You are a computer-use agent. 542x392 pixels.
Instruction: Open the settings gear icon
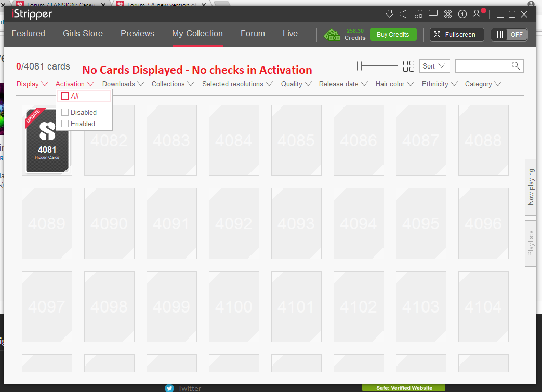point(448,14)
